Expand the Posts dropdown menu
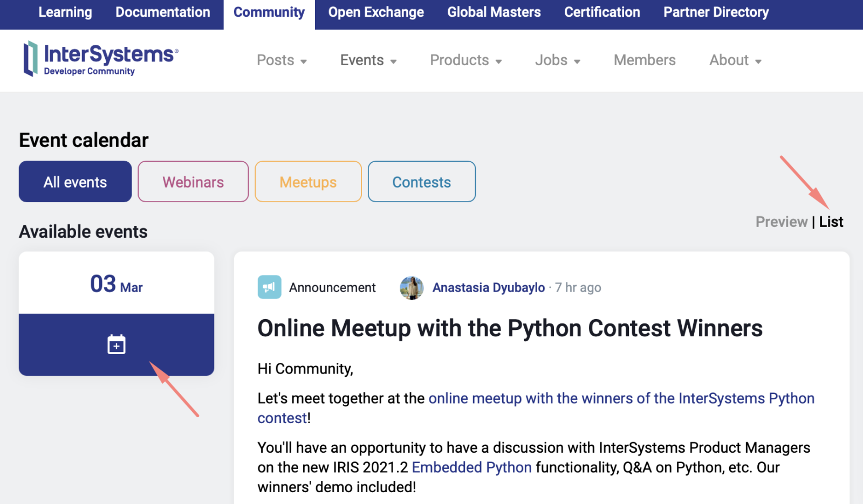This screenshot has width=863, height=504. [x=282, y=60]
